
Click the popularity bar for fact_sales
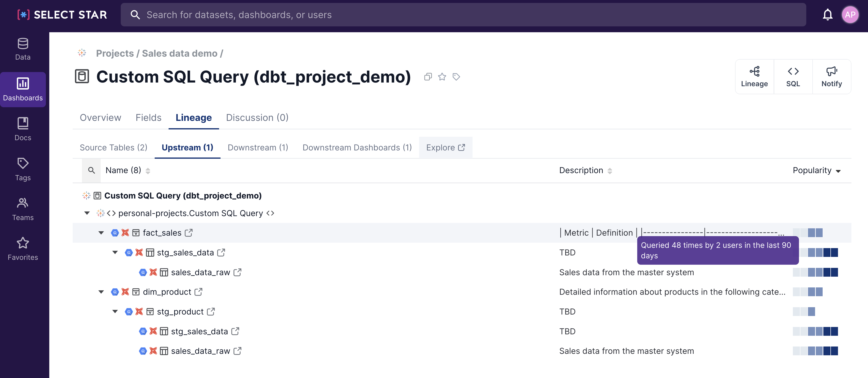(x=808, y=233)
